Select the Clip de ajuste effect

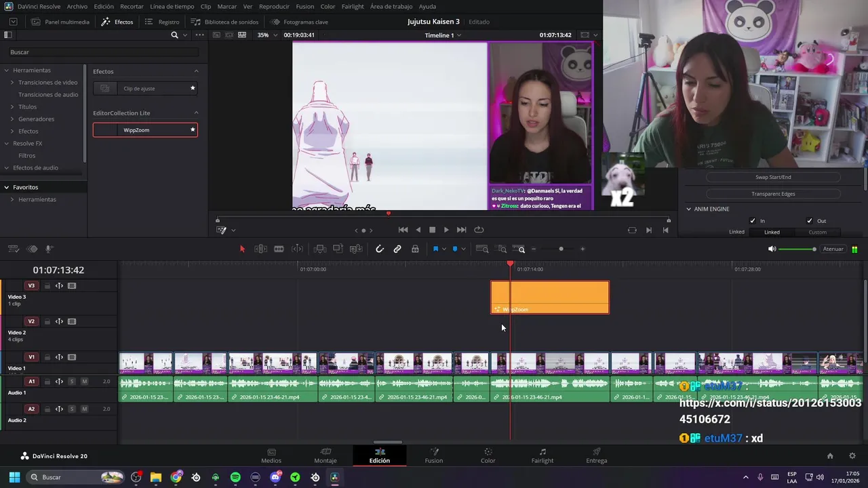(x=145, y=88)
